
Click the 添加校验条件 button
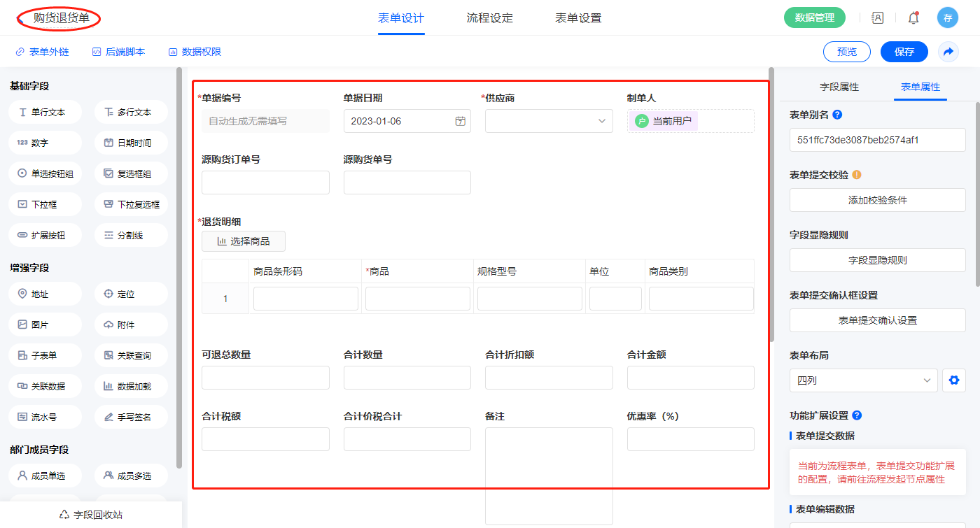coord(877,200)
